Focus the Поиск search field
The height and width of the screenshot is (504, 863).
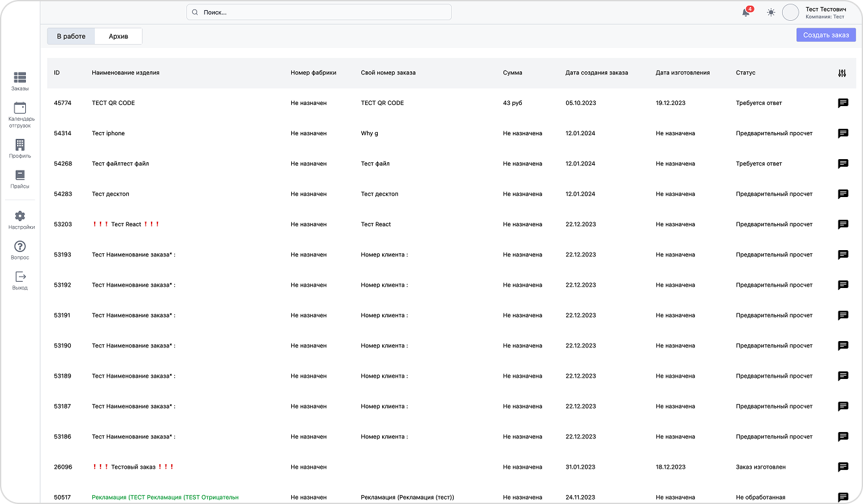(319, 12)
